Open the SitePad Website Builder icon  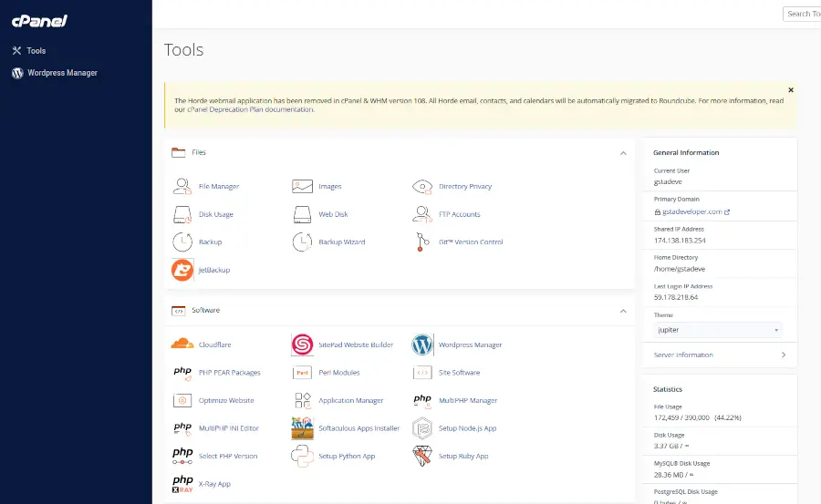click(x=302, y=345)
